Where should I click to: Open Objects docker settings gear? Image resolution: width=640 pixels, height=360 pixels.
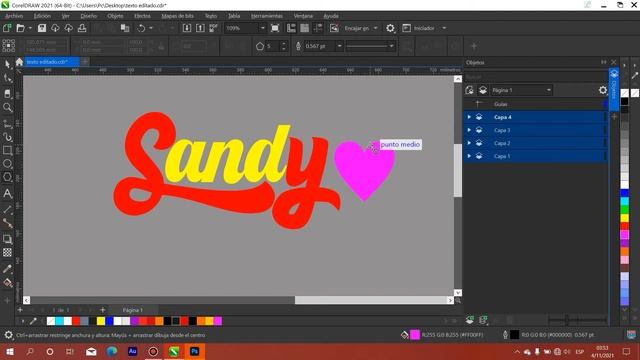(x=603, y=90)
